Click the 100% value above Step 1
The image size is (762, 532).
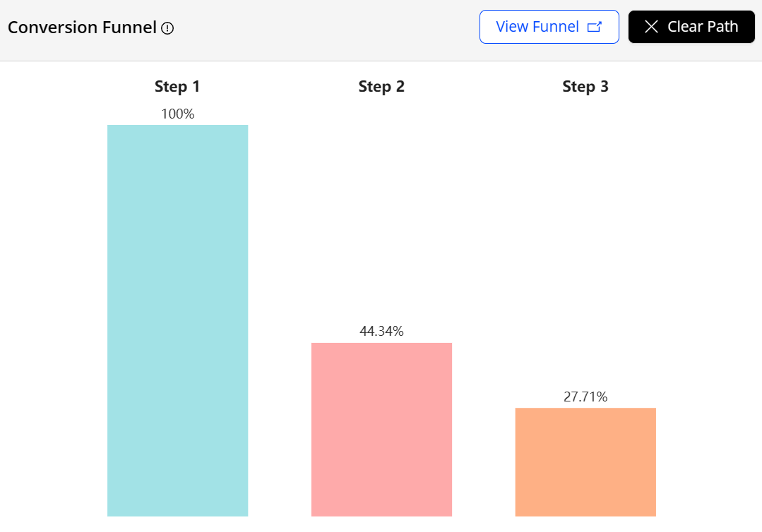coord(177,114)
